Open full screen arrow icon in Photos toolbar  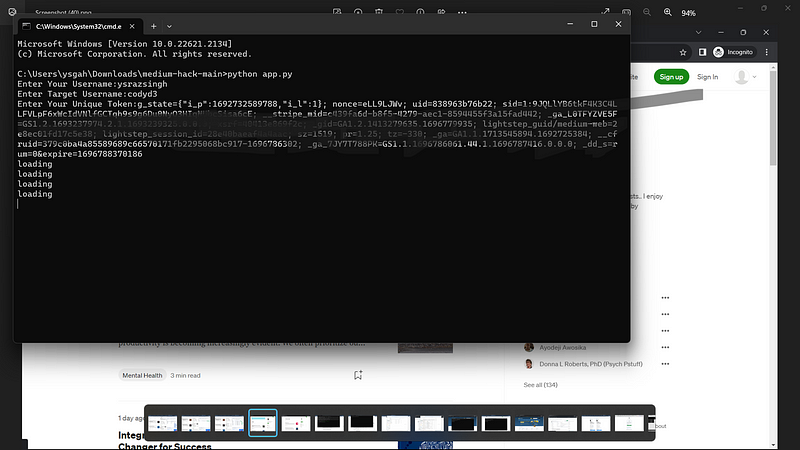[x=605, y=12]
